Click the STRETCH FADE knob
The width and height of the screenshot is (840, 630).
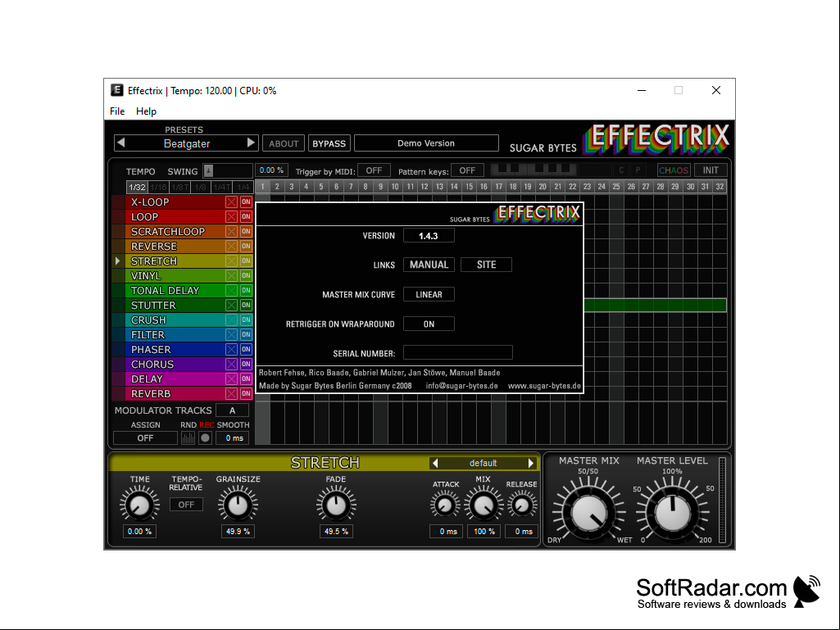336,505
